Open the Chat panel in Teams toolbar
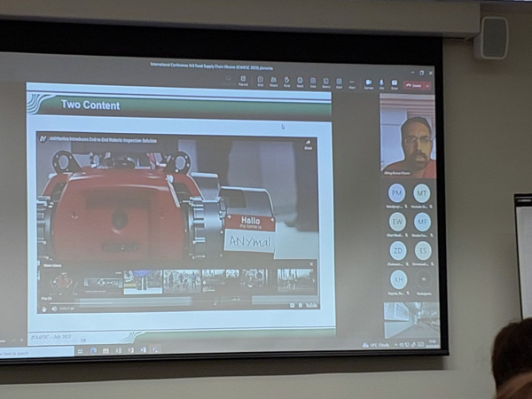Image resolution: width=532 pixels, height=399 pixels. pos(260,81)
